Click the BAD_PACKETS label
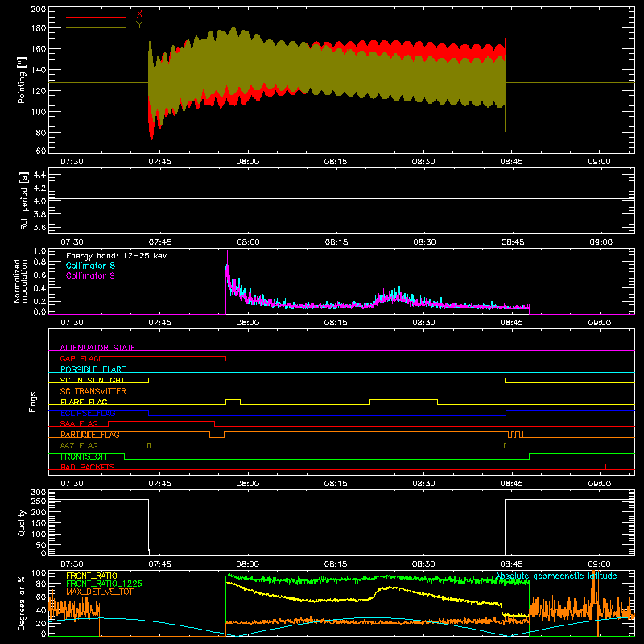The width and height of the screenshot is (644, 644). [88, 467]
